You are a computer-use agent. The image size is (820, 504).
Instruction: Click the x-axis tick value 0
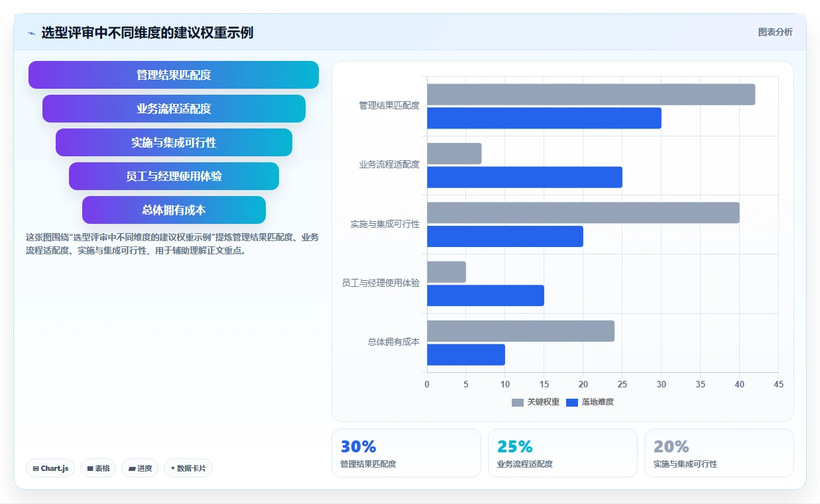pyautogui.click(x=427, y=384)
